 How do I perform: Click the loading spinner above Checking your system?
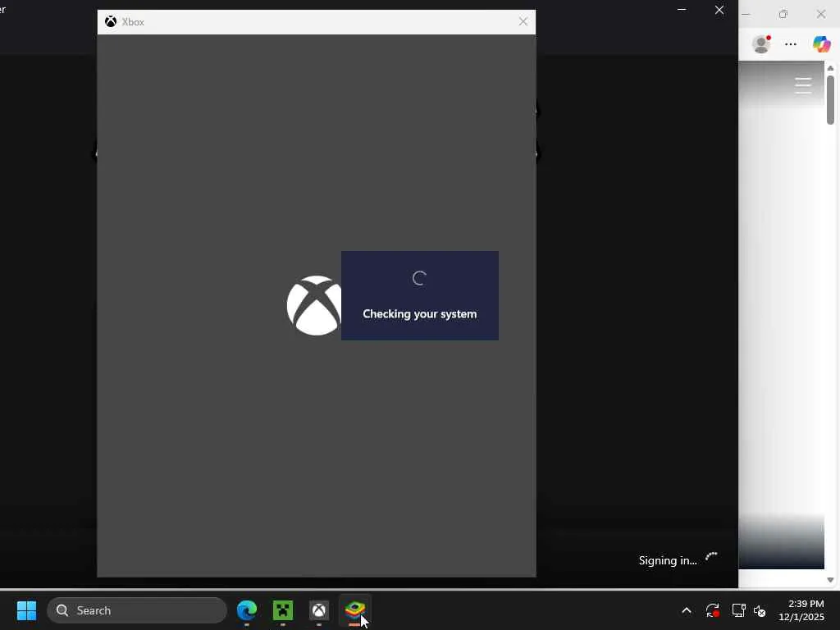(419, 278)
